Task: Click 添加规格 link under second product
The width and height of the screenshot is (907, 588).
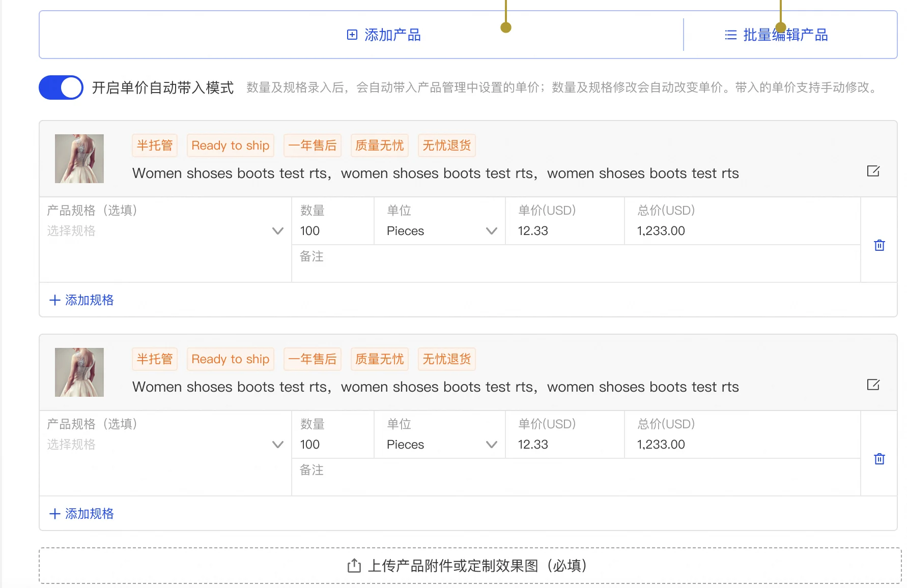Action: coord(89,514)
